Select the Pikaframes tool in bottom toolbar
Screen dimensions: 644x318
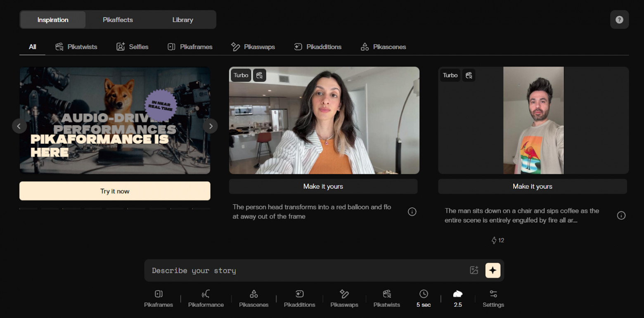coord(159,299)
